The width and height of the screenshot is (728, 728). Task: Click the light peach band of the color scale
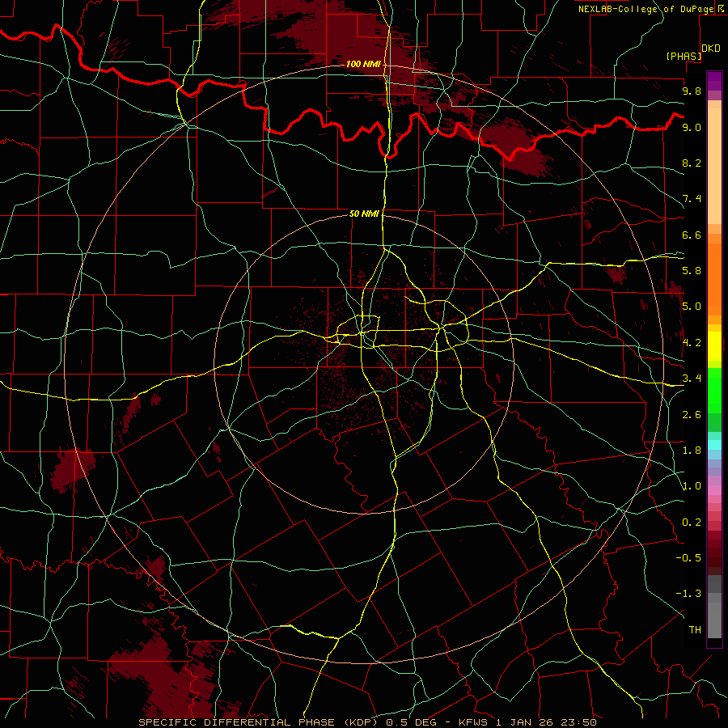click(714, 166)
